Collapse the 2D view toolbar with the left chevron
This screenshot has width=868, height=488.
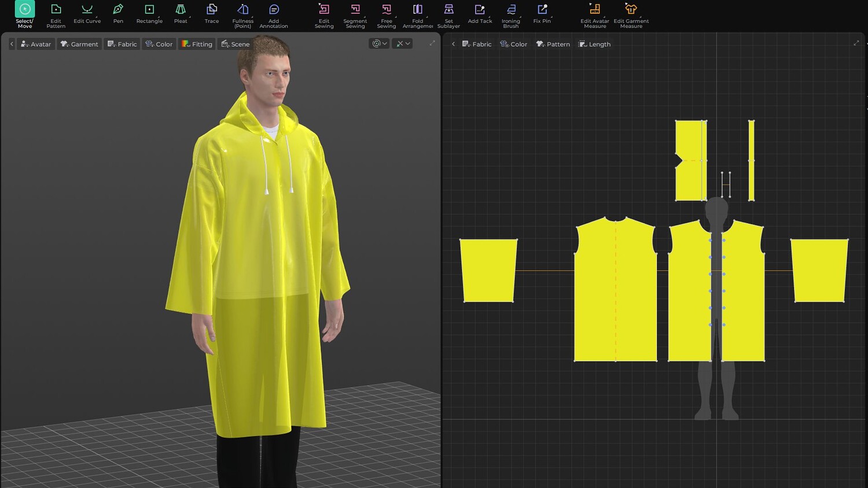(453, 44)
